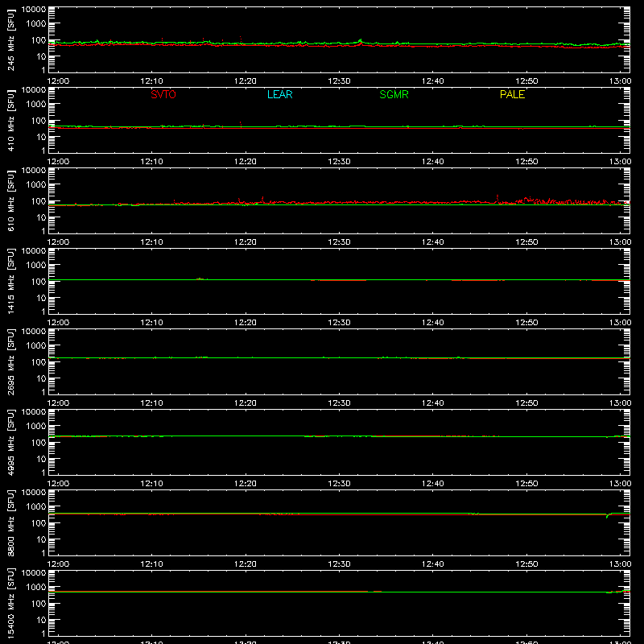The height and width of the screenshot is (644, 644).
Task: Click 12:00 time label below 245 MHz plot
Action: click(58, 81)
